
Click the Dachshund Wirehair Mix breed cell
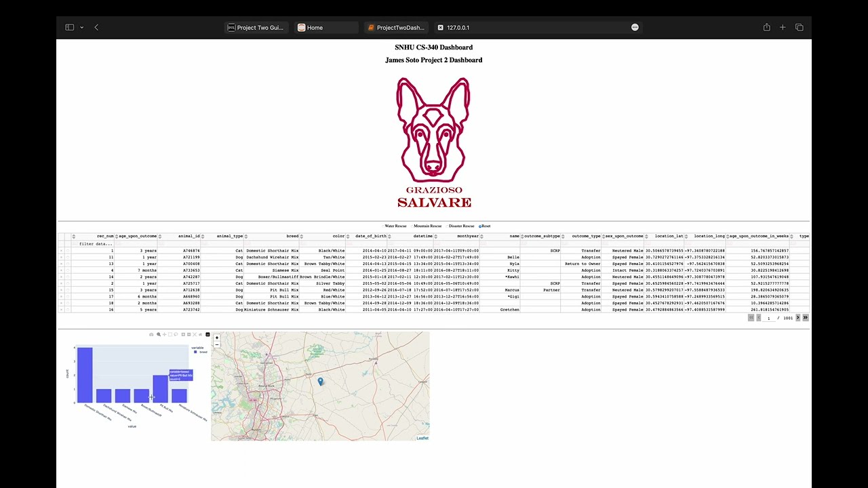click(x=272, y=258)
